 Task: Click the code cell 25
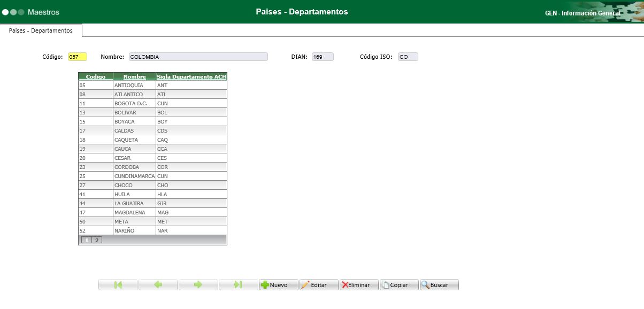click(96, 176)
